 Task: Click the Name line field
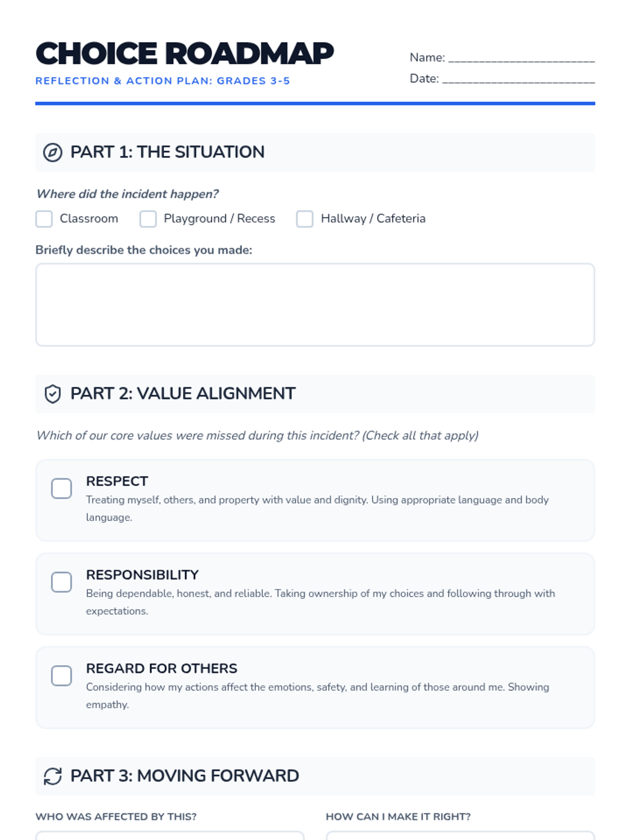[521, 58]
